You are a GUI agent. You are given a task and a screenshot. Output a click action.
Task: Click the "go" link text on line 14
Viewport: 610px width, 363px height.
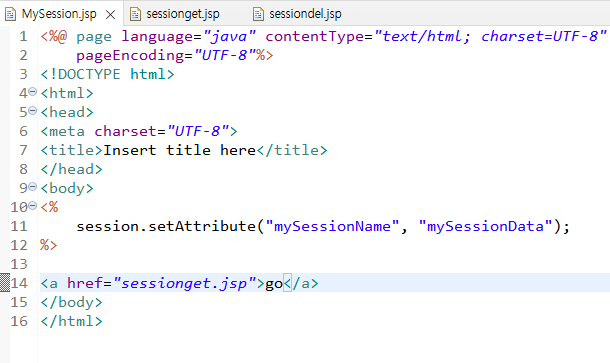pos(274,284)
